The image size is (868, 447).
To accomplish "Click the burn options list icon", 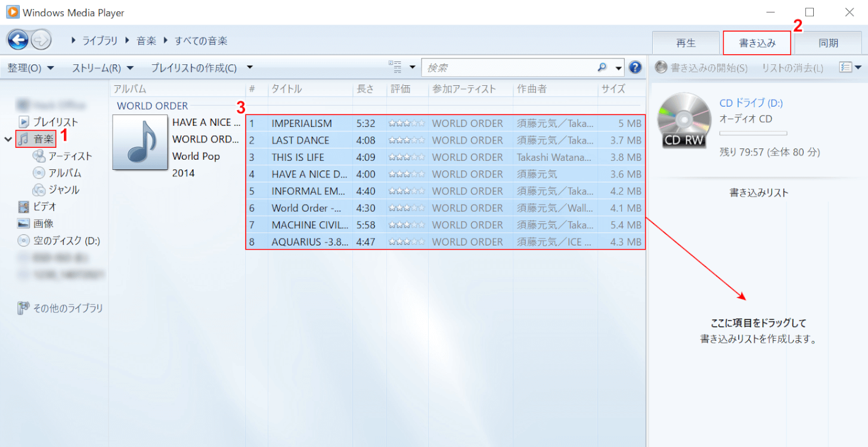I will (845, 67).
